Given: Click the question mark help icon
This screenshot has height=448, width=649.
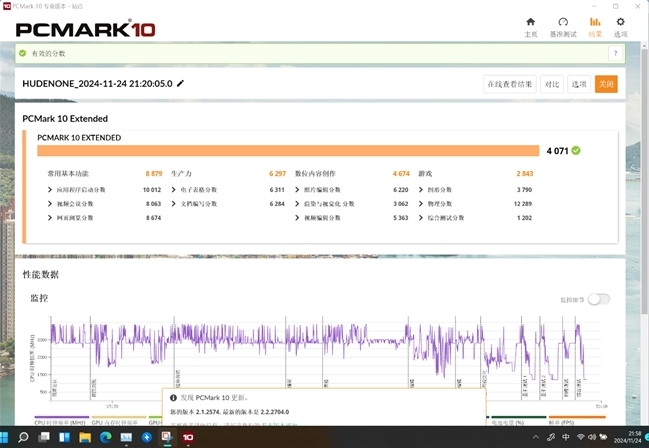Looking at the screenshot, I should [x=615, y=53].
